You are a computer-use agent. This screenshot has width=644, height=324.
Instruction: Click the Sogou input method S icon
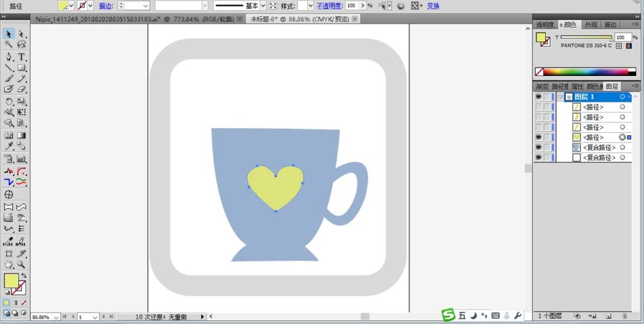click(448, 315)
